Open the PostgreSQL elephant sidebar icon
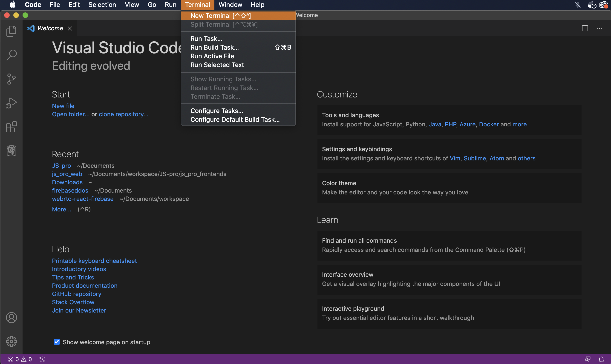Screen dimensions: 611x364 tap(11, 151)
